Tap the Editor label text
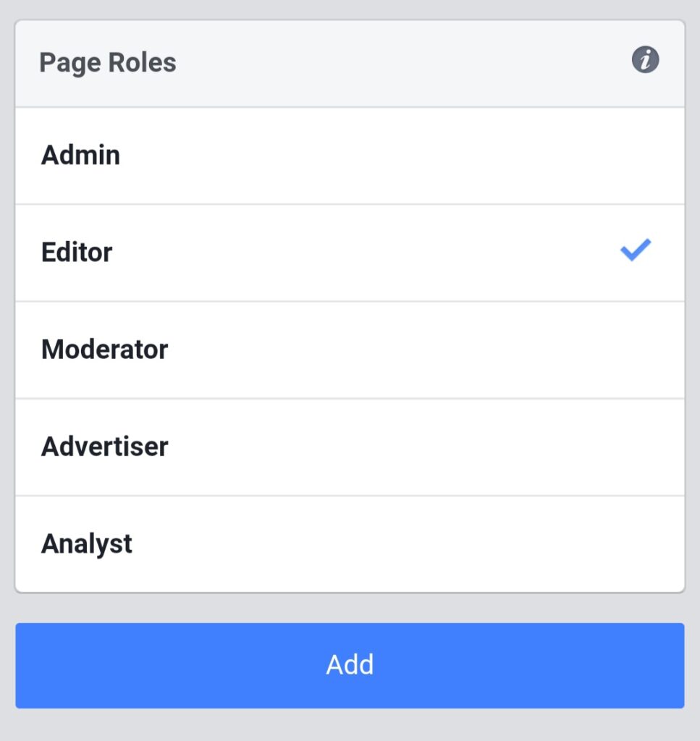 pos(77,252)
